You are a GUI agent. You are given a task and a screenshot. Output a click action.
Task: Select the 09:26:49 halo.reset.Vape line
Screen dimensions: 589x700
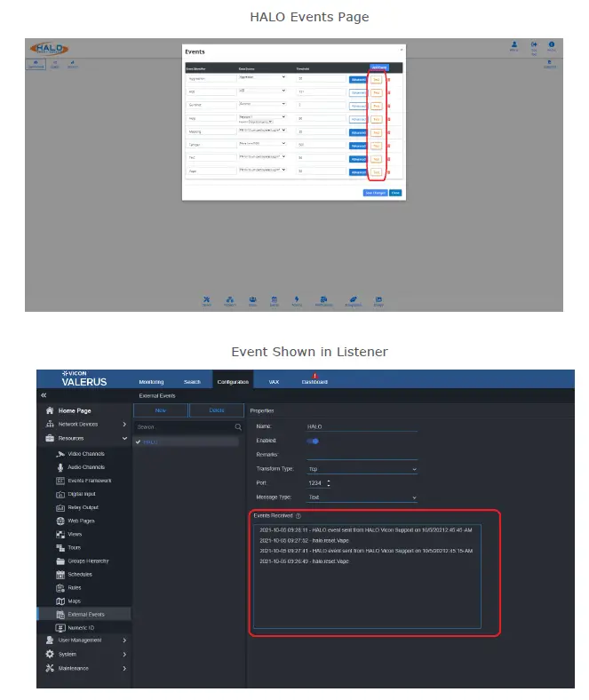[304, 561]
